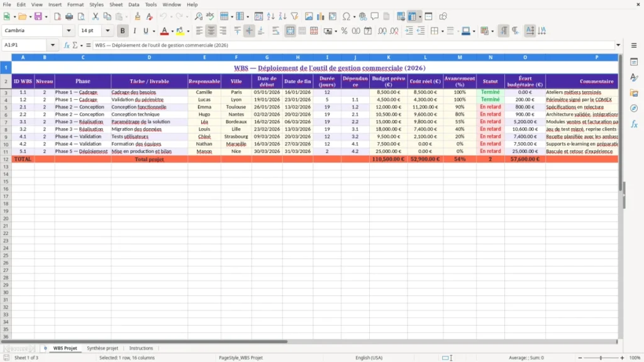Click Increase Indent icon
The height and width of the screenshot is (362, 644).
[409, 31]
